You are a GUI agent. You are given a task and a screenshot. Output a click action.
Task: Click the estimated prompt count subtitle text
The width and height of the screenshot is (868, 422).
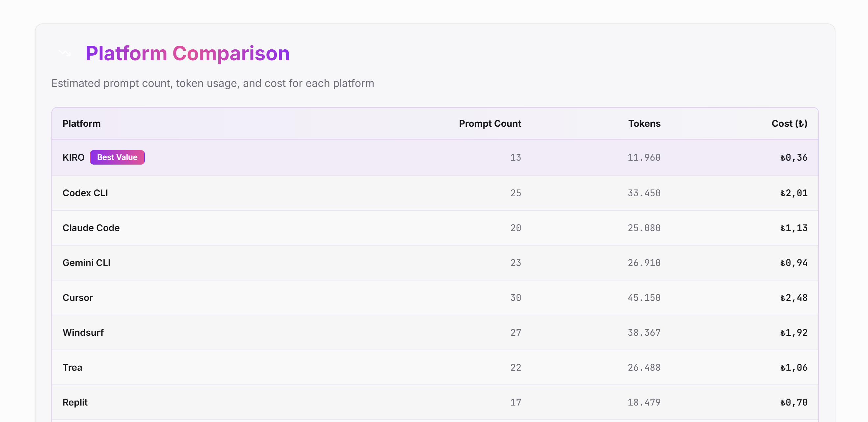coord(212,83)
